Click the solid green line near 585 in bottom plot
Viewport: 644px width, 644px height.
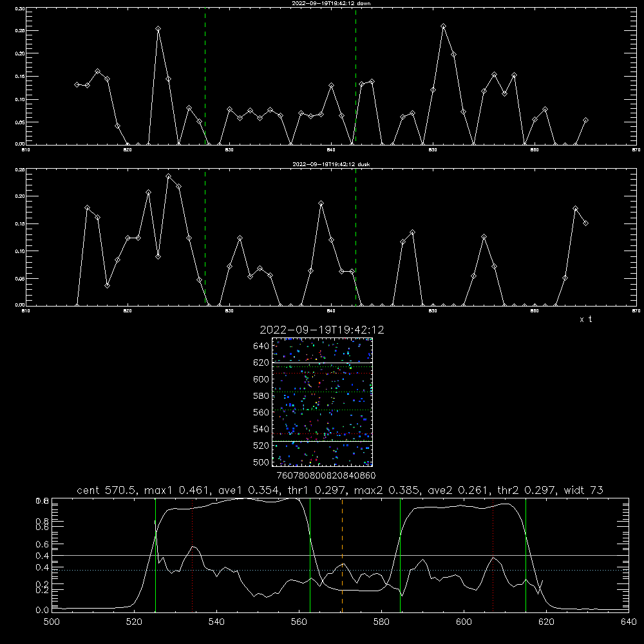[x=400, y=554]
